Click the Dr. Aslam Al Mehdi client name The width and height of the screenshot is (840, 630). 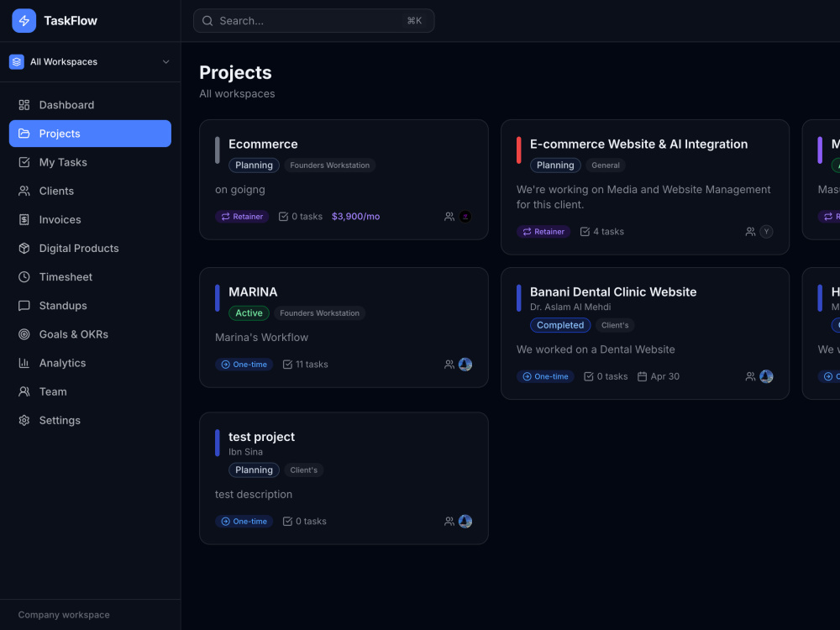click(570, 307)
